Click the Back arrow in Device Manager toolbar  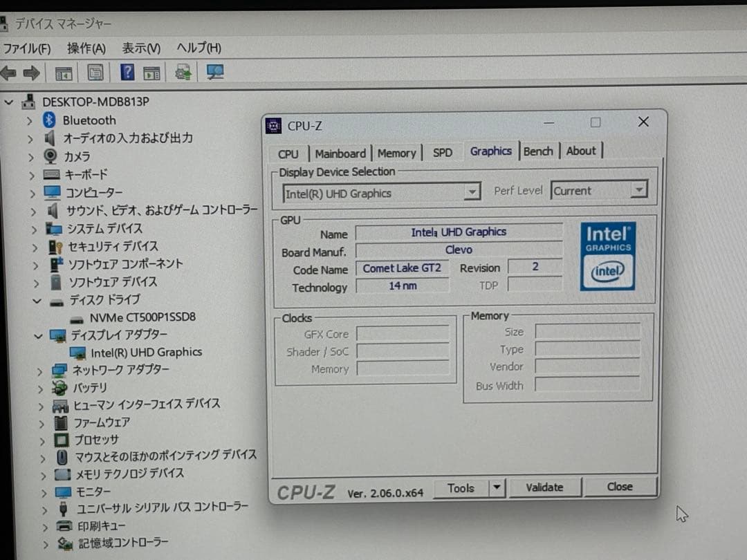pos(10,72)
